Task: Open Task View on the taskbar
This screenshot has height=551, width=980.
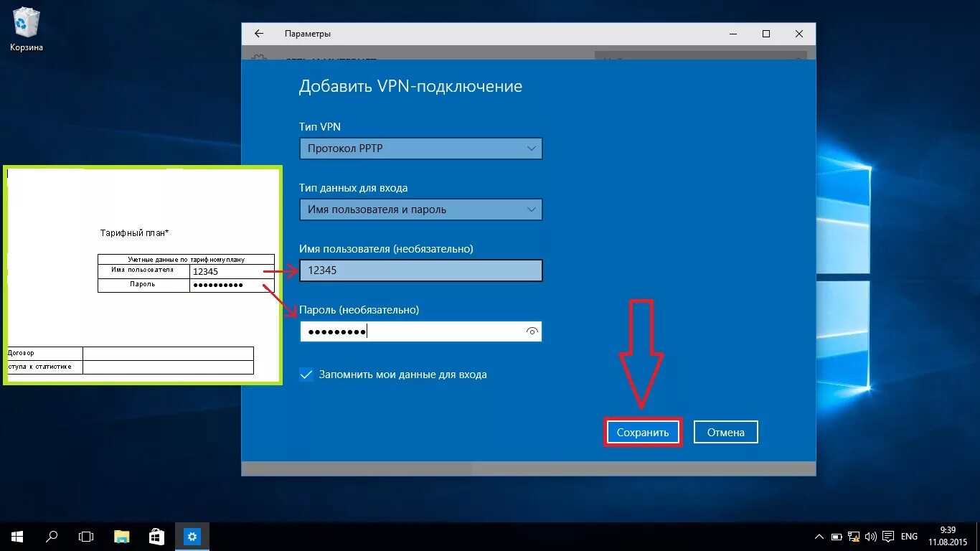Action: tap(86, 536)
